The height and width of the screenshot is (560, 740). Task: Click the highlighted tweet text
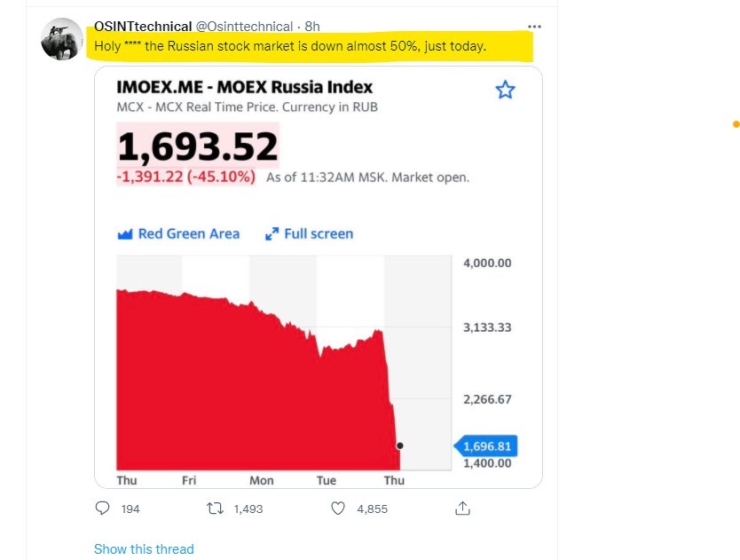click(x=290, y=46)
